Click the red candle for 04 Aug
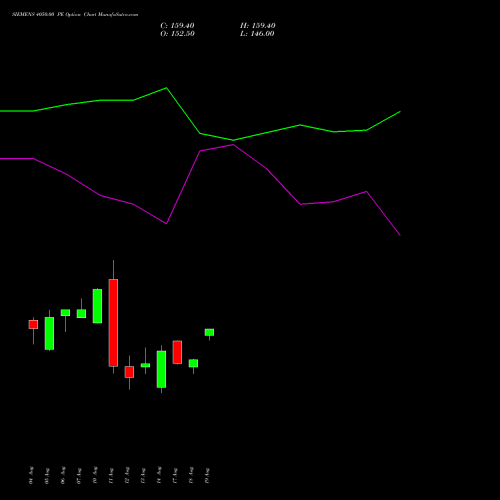The height and width of the screenshot is (500, 500). 33,324
